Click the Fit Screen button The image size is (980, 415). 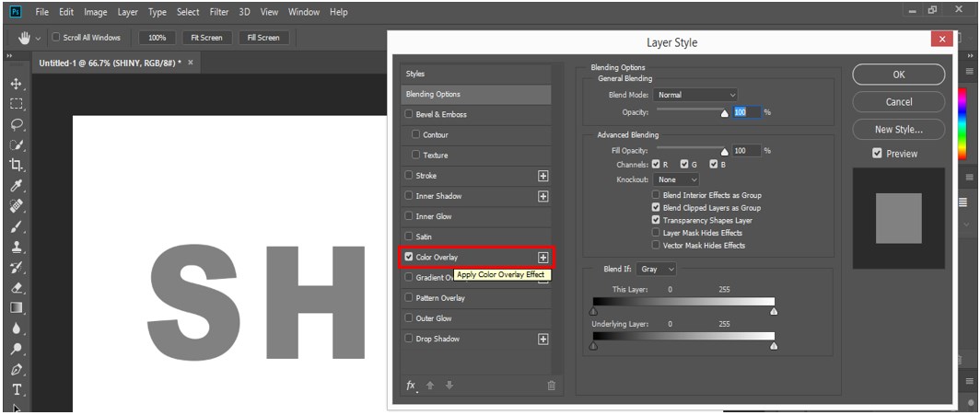[207, 38]
